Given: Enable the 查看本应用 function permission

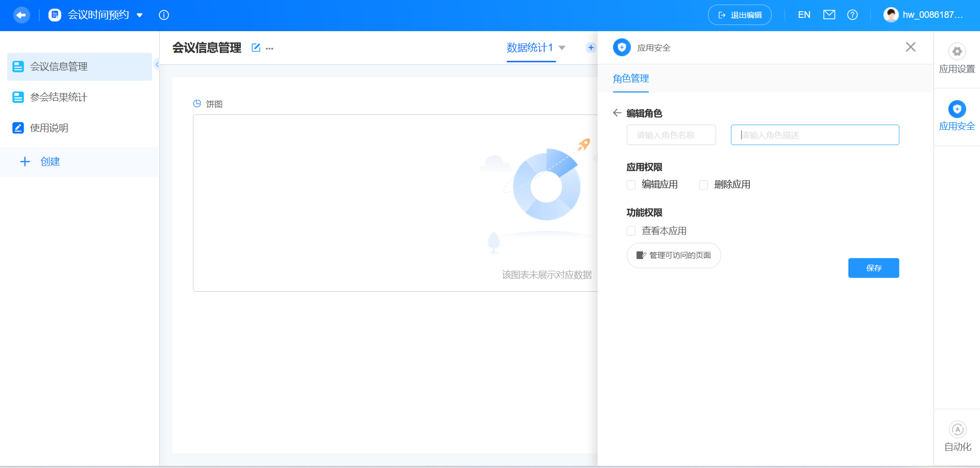Looking at the screenshot, I should (631, 231).
